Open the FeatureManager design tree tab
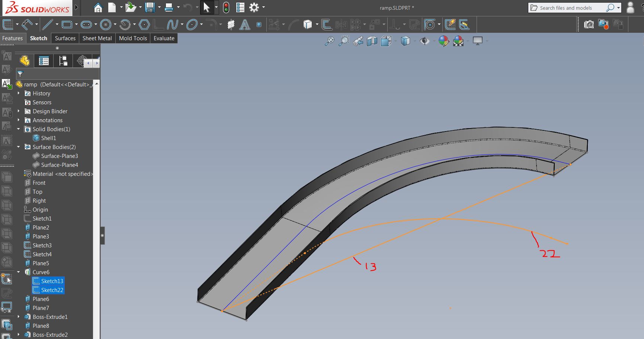The width and height of the screenshot is (644, 339). [25, 61]
